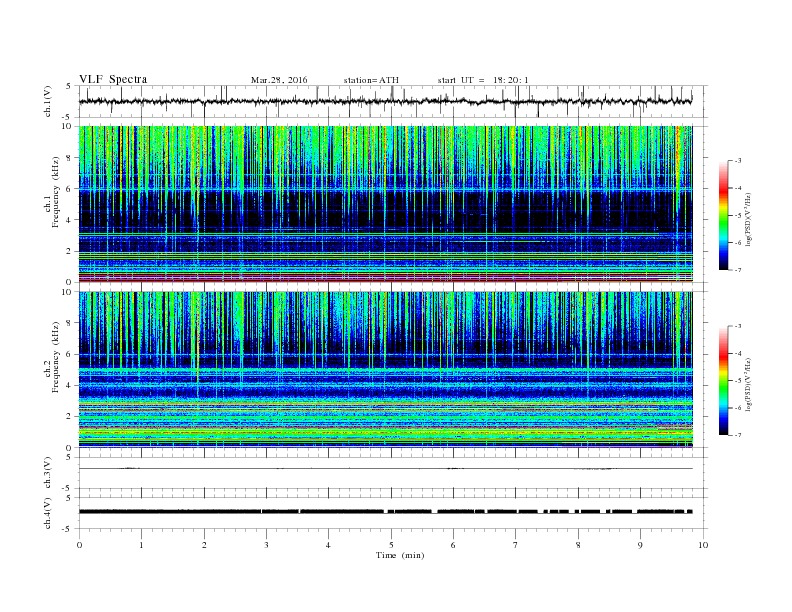Select the "start UT = 18:20:1" text
The height and width of the screenshot is (612, 792).
(483, 80)
